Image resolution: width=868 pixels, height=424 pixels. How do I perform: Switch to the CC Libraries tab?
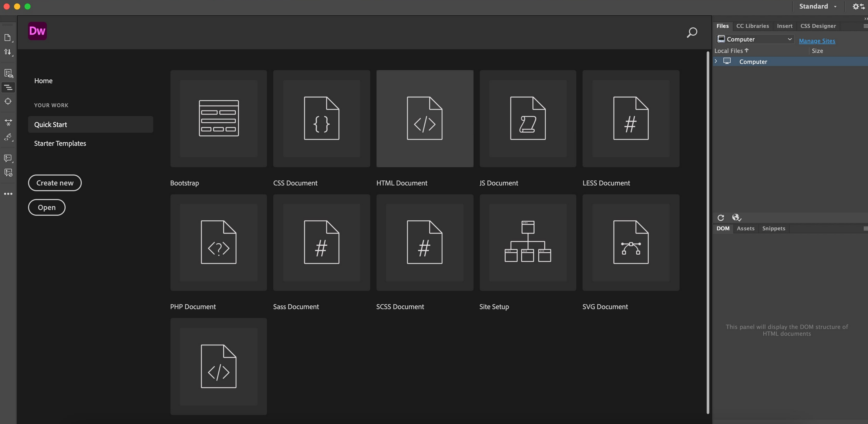point(752,26)
